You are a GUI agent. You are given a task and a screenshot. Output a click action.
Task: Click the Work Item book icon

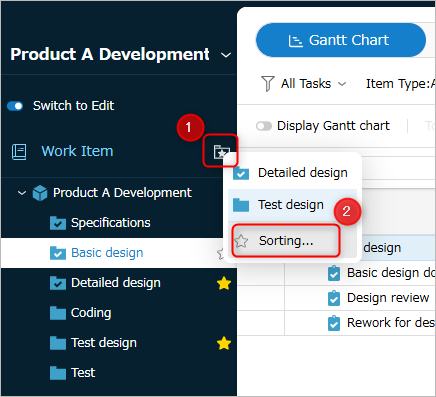pos(19,152)
